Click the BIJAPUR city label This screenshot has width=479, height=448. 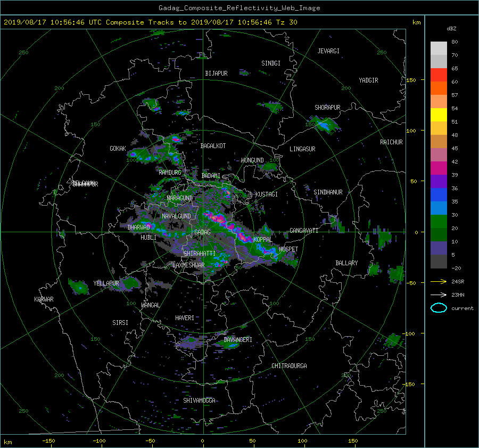(216, 74)
